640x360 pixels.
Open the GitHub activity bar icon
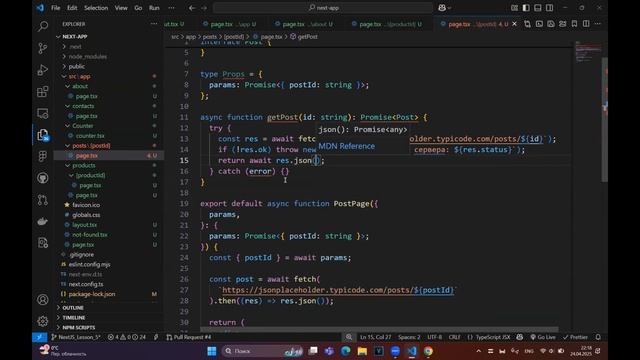coord(42,178)
